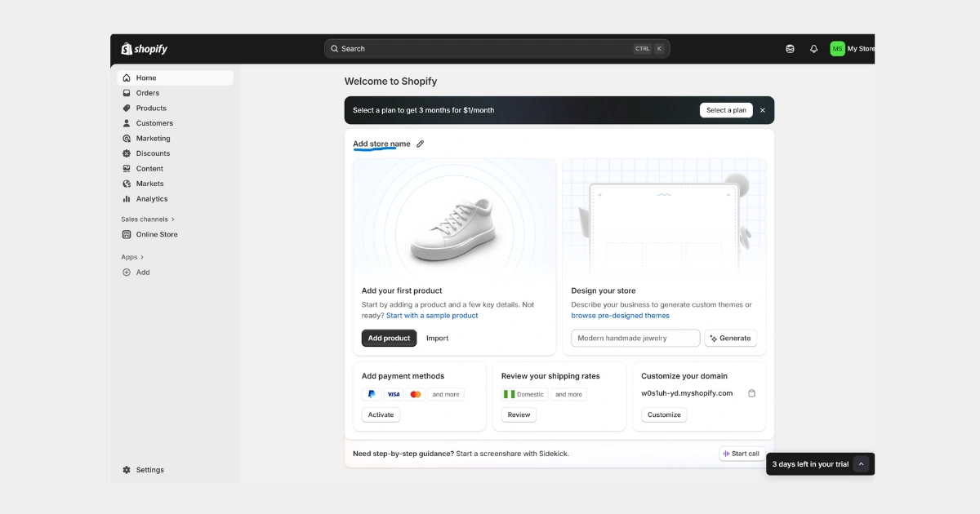
Task: Click the Generate theme button
Action: click(730, 339)
